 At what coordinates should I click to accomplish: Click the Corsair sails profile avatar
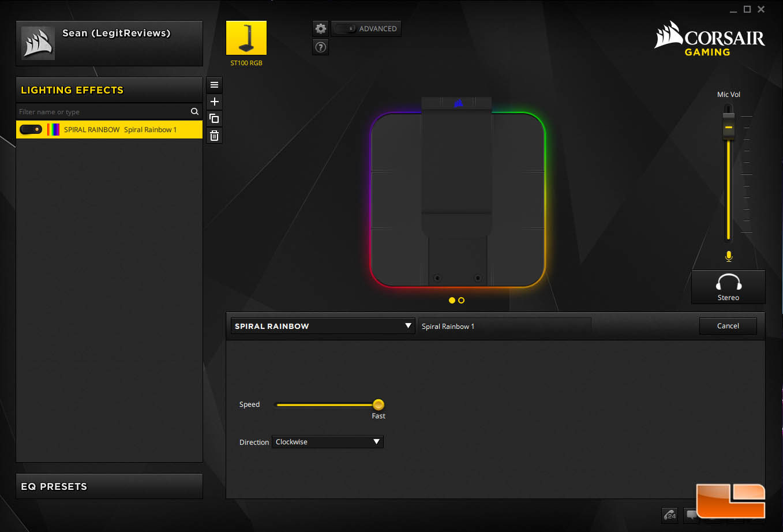[38, 43]
